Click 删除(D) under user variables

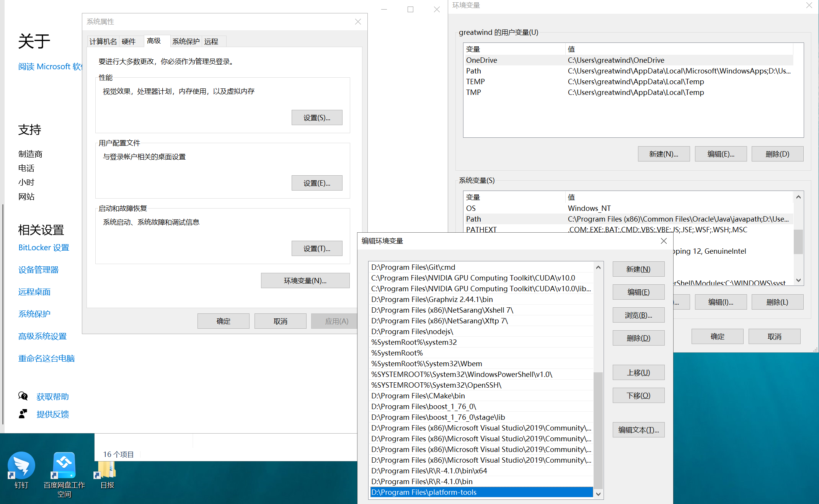coord(777,154)
